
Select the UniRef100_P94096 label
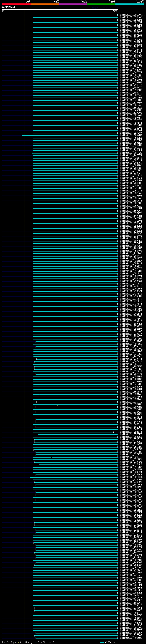pos(131,70)
